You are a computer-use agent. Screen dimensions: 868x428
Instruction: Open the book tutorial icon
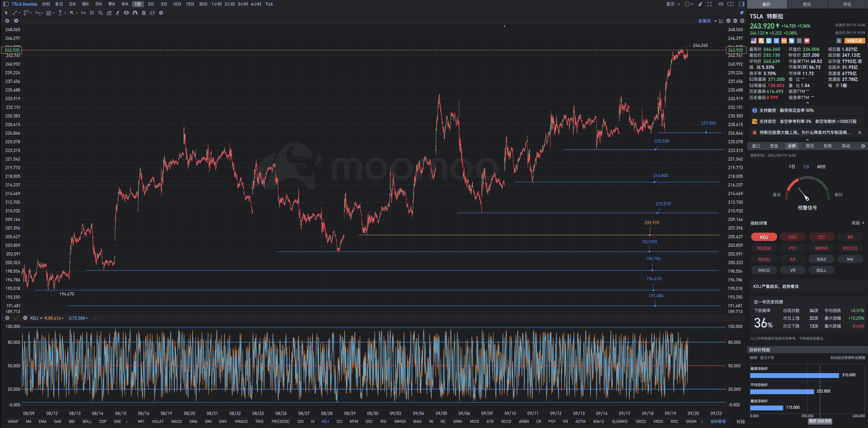[730, 4]
